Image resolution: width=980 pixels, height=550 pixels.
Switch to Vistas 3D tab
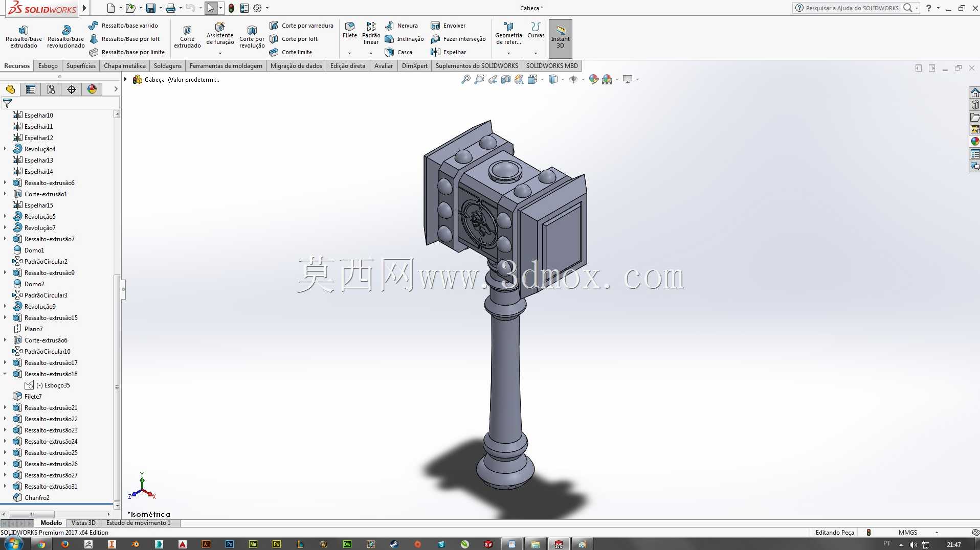(x=83, y=523)
